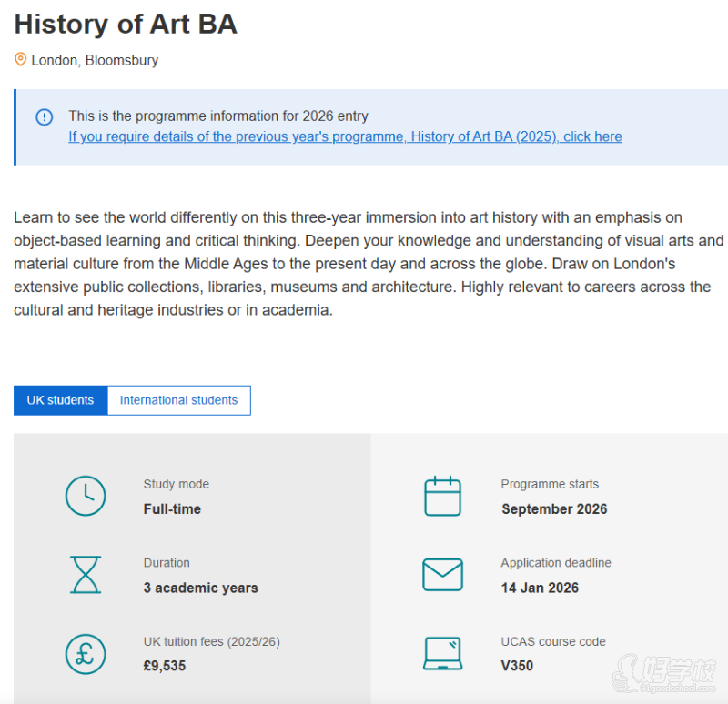Viewport: 728px width, 704px height.
Task: Click the info icon in the blue notice
Action: (x=44, y=117)
